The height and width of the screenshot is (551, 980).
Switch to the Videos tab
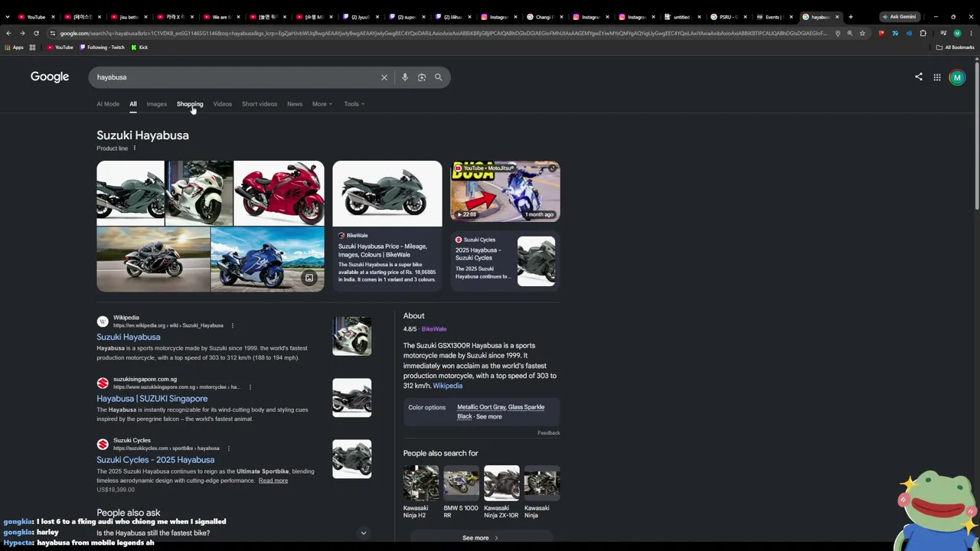(x=223, y=104)
